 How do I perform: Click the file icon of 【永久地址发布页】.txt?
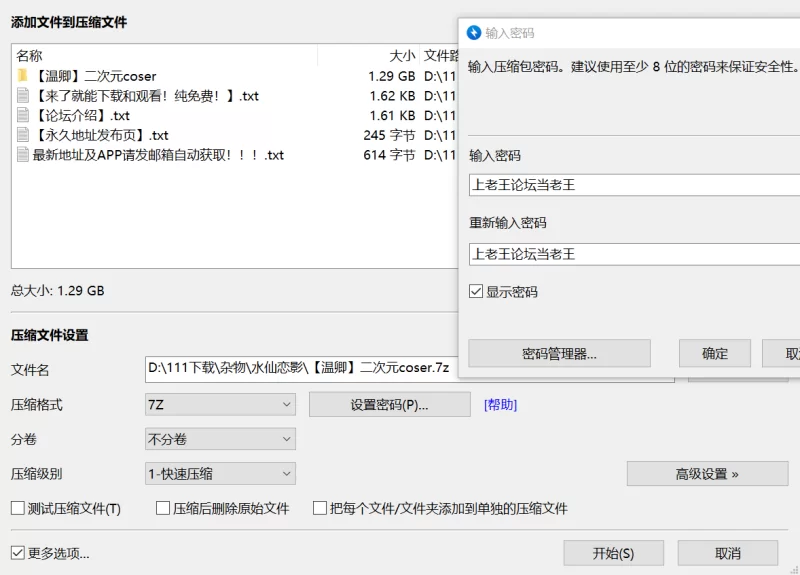[x=23, y=135]
